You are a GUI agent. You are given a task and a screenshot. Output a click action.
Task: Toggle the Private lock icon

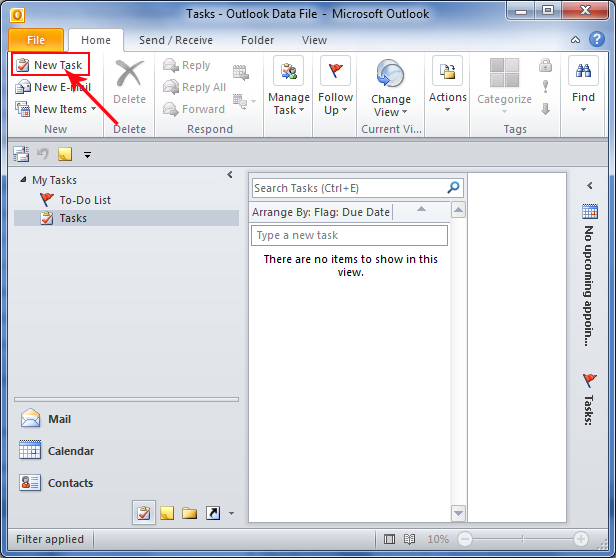545,65
